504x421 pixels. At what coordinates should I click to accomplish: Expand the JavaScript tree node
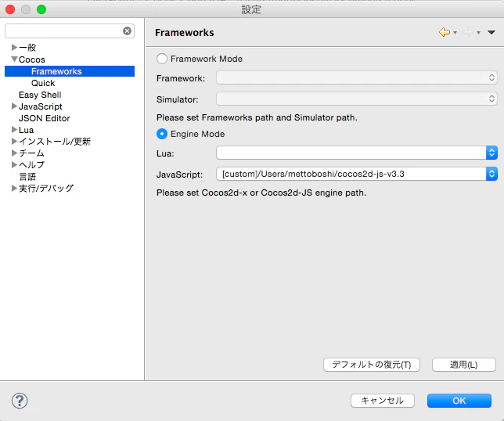14,106
